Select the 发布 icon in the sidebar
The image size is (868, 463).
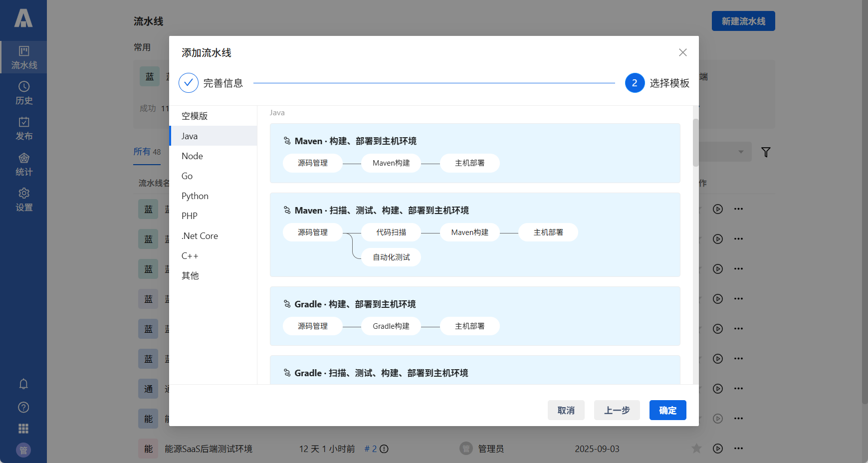click(23, 129)
